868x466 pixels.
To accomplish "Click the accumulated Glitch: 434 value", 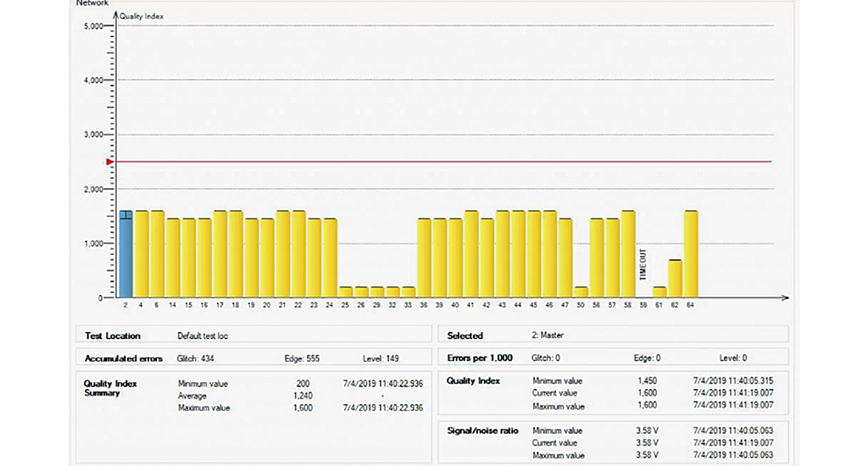I will pyautogui.click(x=197, y=358).
